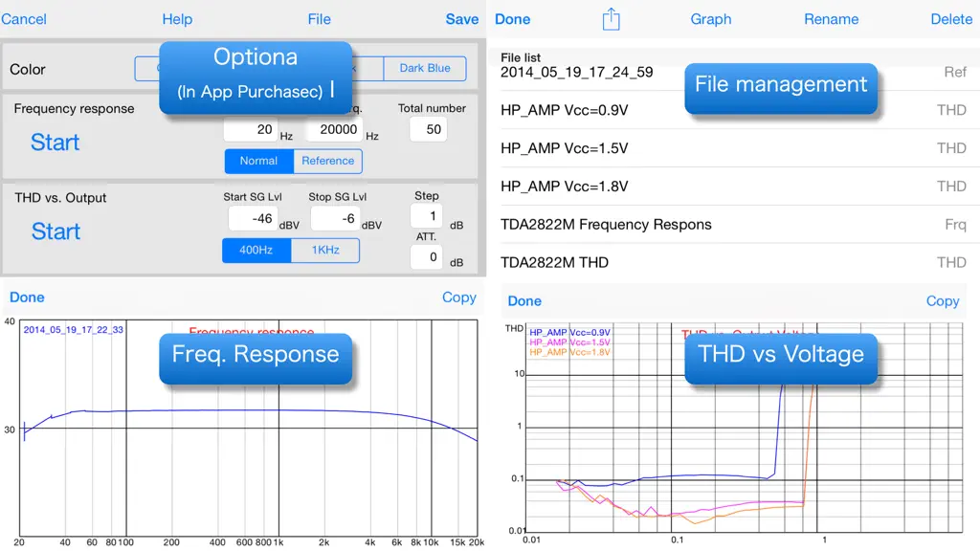Screen dimensions: 980x551
Task: Copy the THD vs Voltage graph
Action: pyautogui.click(x=943, y=301)
